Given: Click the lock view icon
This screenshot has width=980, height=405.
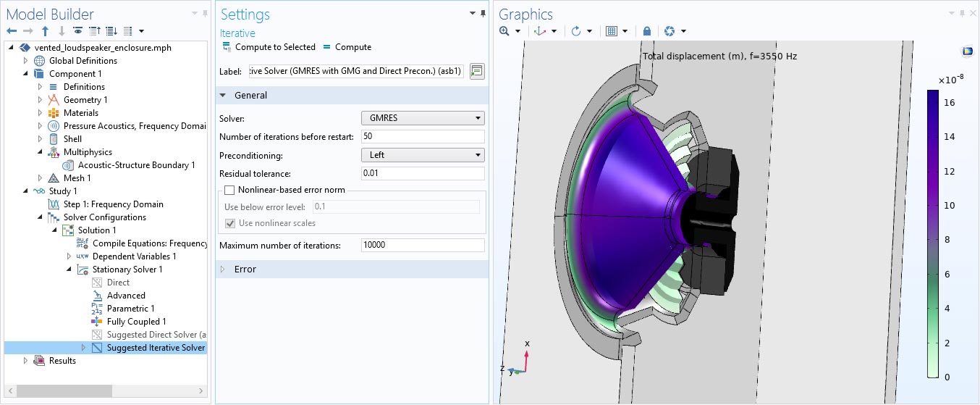Looking at the screenshot, I should pyautogui.click(x=646, y=31).
